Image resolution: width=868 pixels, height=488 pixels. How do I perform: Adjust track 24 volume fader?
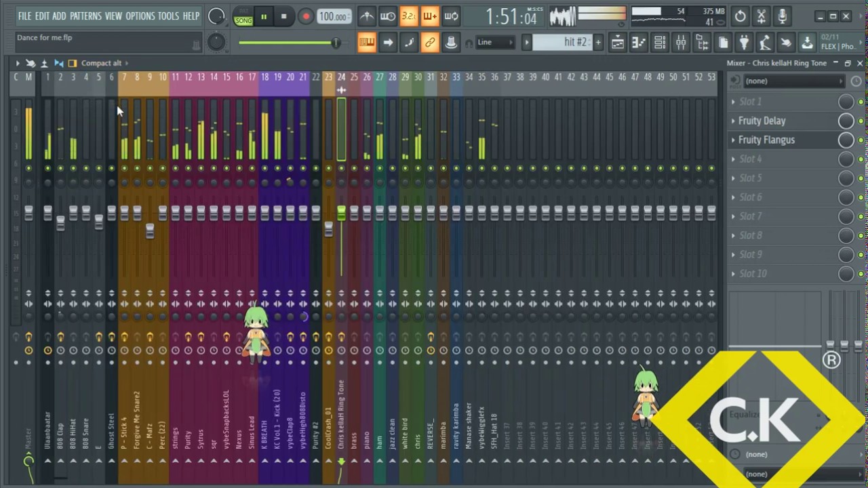(341, 213)
